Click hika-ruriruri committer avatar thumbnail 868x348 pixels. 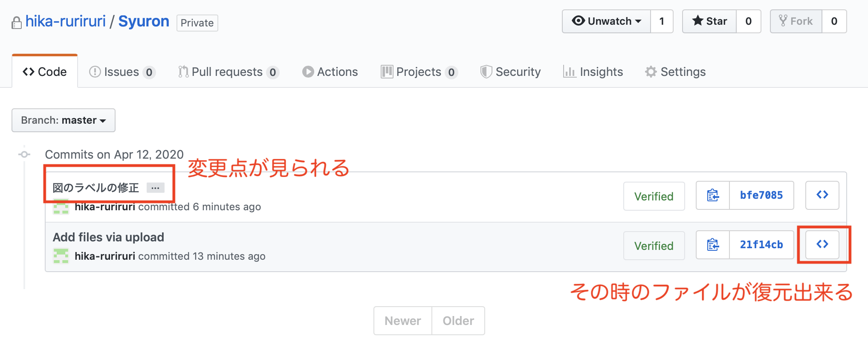(61, 206)
